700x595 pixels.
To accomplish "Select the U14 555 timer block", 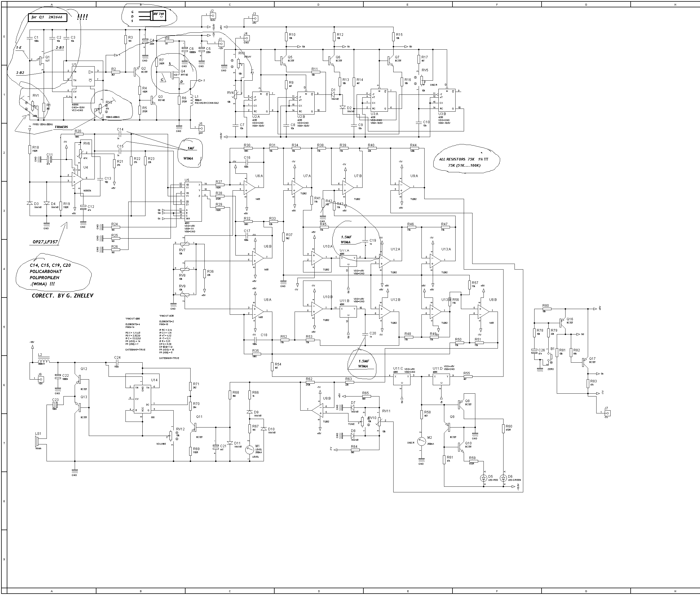I will pyautogui.click(x=142, y=399).
